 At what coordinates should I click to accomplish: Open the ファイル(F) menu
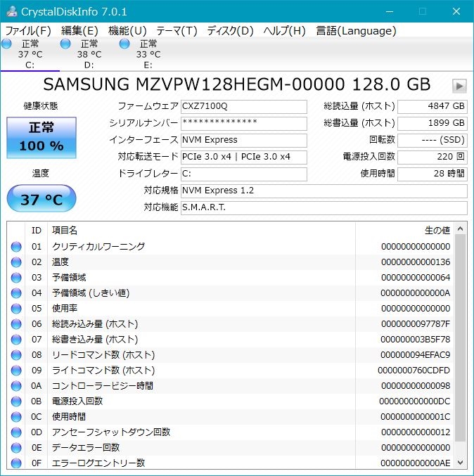tap(28, 31)
